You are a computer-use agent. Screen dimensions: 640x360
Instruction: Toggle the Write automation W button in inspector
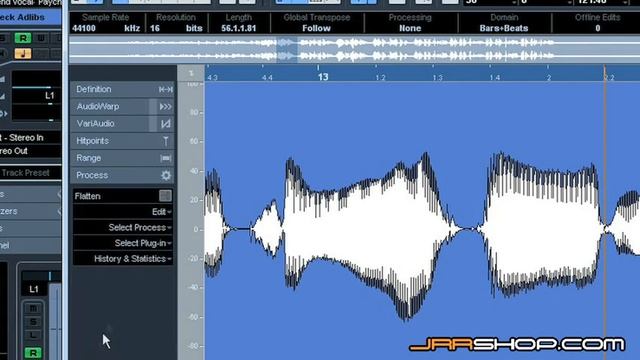click(x=42, y=38)
